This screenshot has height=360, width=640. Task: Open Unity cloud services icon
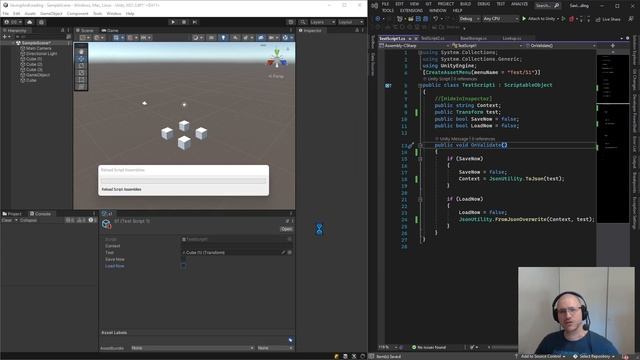[x=29, y=22]
